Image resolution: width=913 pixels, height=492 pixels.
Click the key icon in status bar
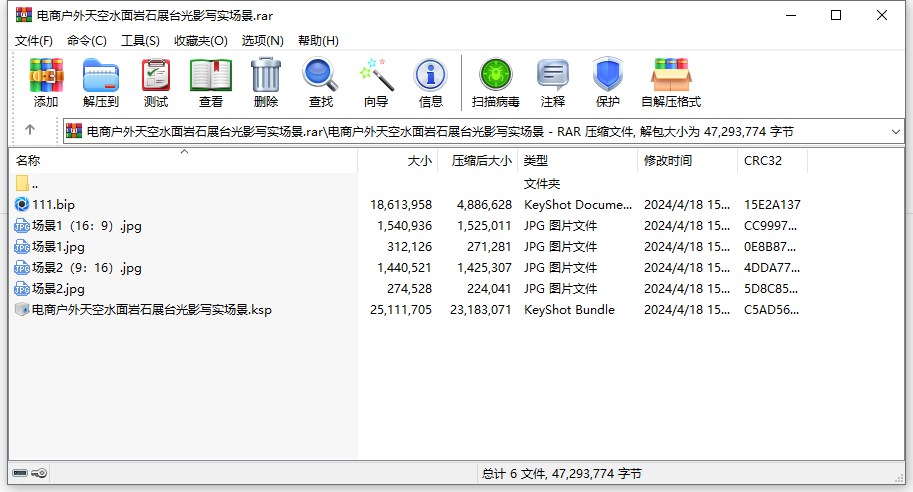click(39, 473)
